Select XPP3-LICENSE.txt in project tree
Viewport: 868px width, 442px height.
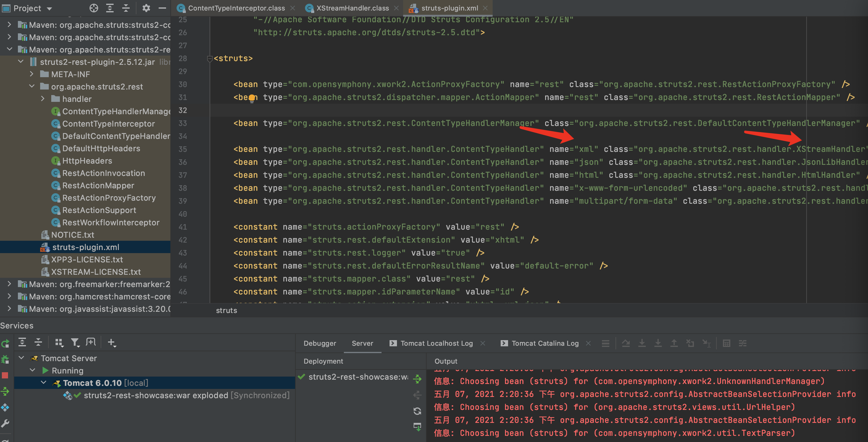click(x=87, y=259)
